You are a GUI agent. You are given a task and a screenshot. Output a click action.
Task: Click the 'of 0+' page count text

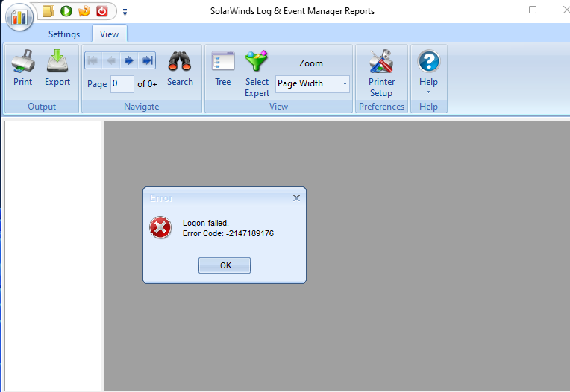147,84
